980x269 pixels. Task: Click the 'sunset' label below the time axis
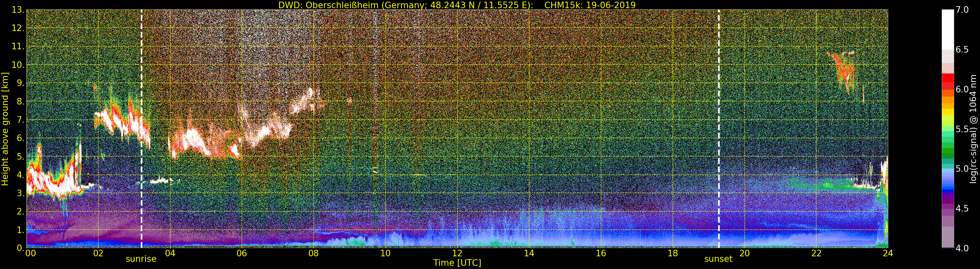point(718,259)
